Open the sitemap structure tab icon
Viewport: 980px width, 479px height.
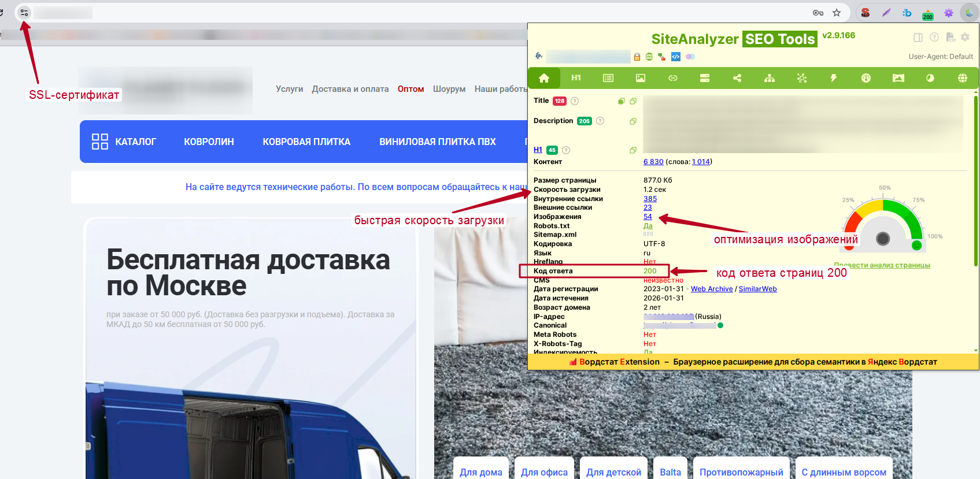[x=770, y=78]
